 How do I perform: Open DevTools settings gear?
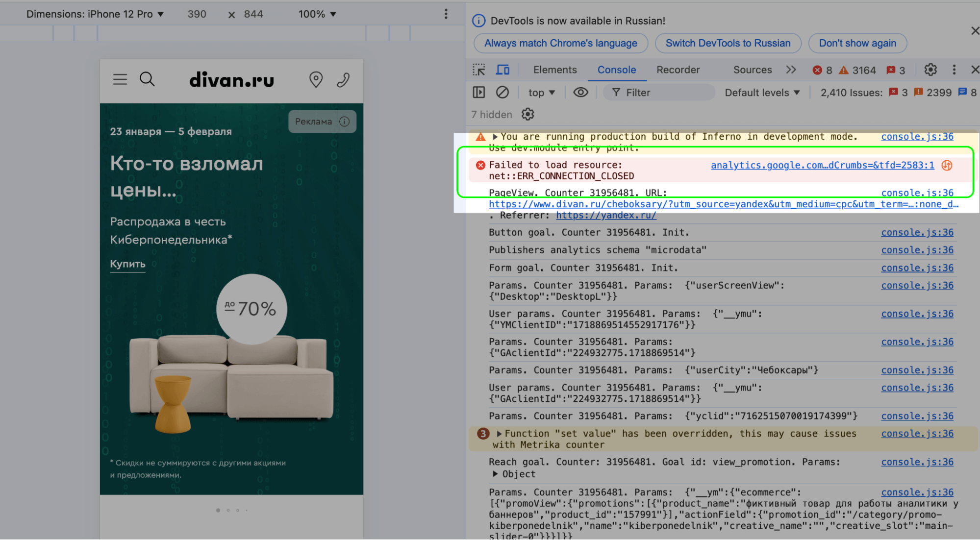click(930, 70)
